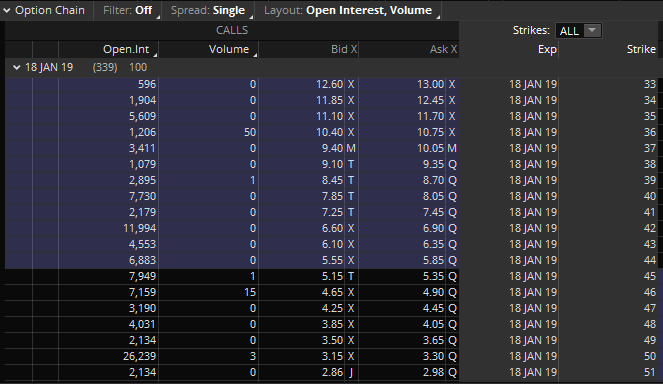Click strike value 45
The width and height of the screenshot is (663, 384).
pyautogui.click(x=649, y=277)
